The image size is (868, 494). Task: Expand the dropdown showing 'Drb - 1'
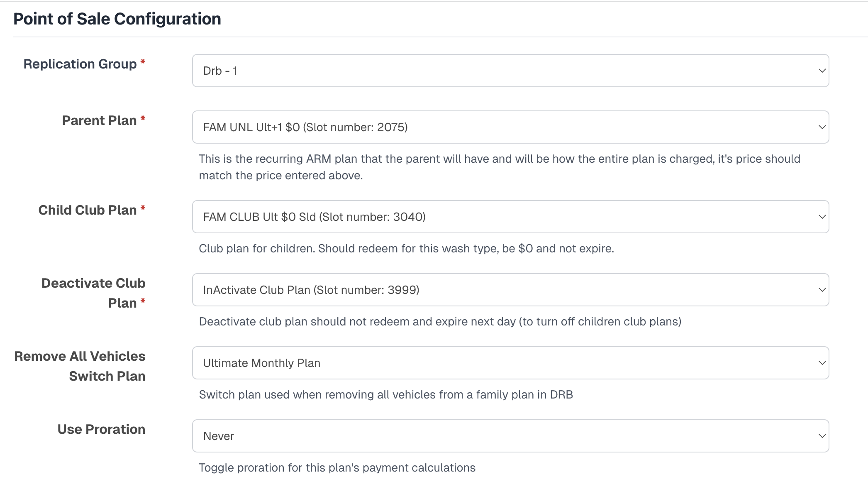click(x=510, y=71)
